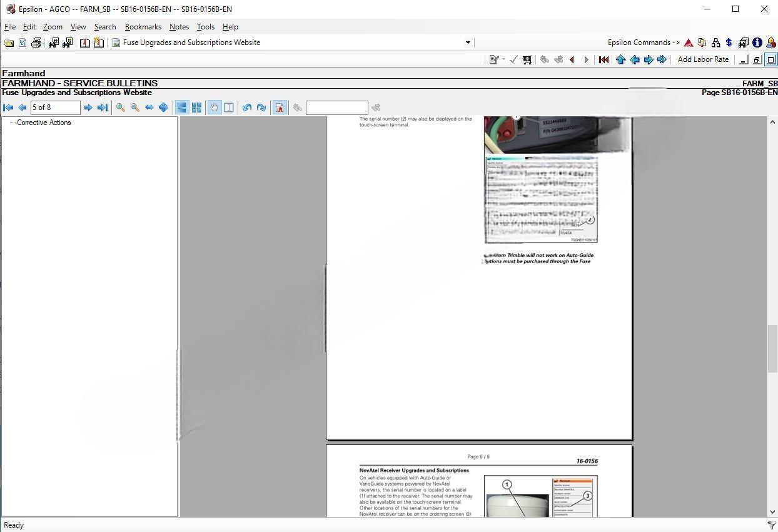Switch to continuous single page layout

coord(182,108)
